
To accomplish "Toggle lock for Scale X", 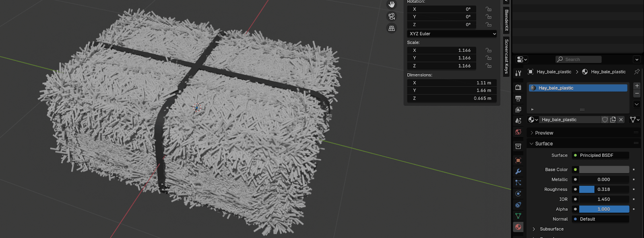I will point(488,51).
